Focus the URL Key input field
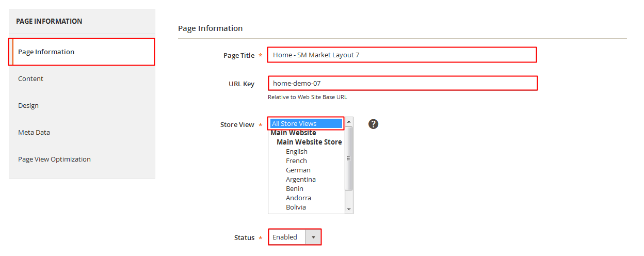Image resolution: width=644 pixels, height=256 pixels. tap(403, 83)
